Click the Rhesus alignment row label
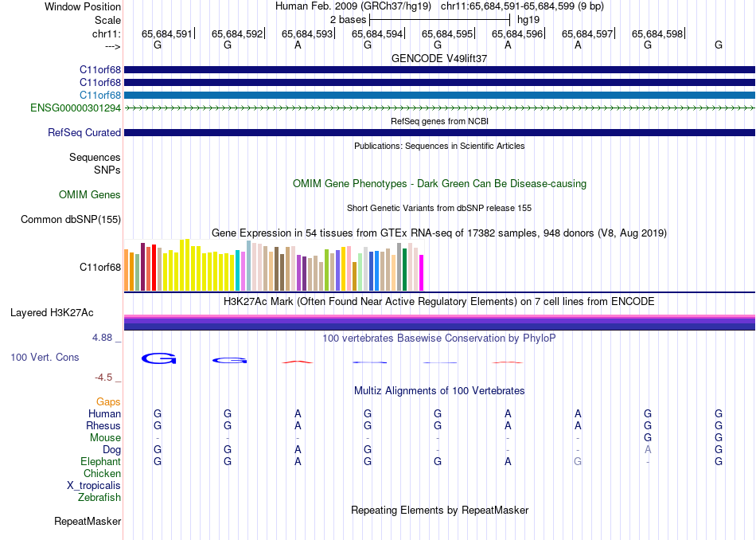756x540 pixels. pyautogui.click(x=103, y=425)
